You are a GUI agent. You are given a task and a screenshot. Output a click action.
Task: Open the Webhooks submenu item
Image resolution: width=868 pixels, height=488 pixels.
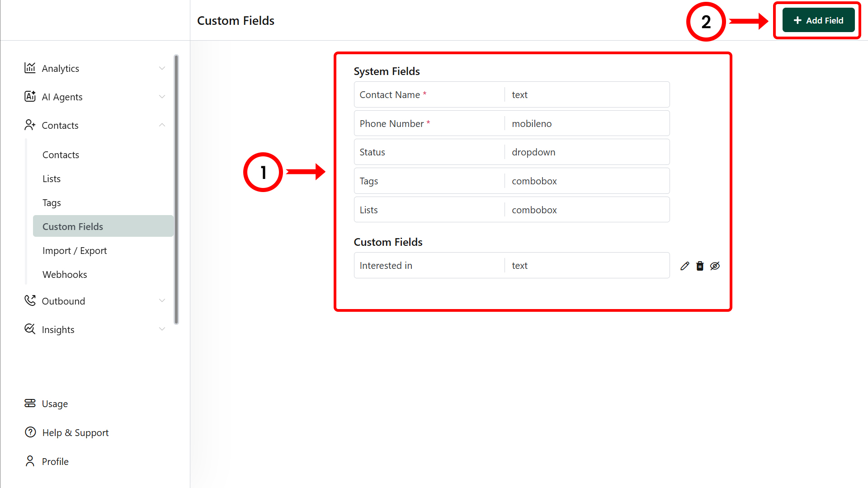tap(65, 274)
